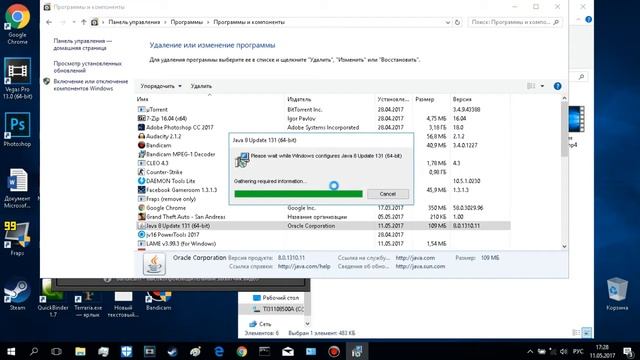Select Grand Theft Auto - San Andreas row
Image resolution: width=640 pixels, height=360 pixels.
coord(322,217)
